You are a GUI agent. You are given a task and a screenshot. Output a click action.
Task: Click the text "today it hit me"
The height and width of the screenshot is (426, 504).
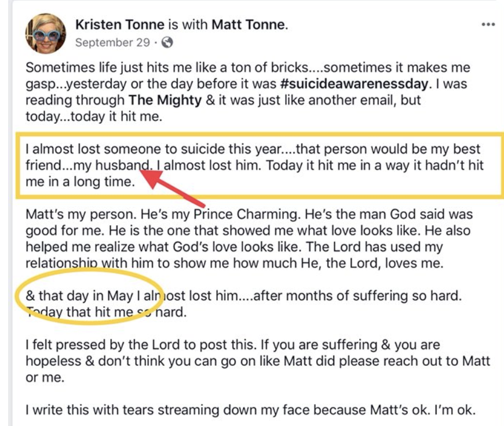click(x=116, y=116)
